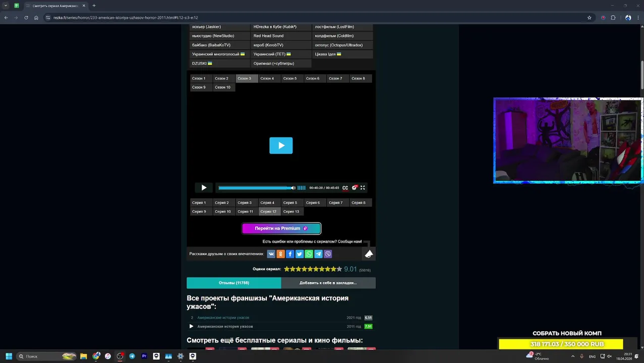Open the Отзывы (11758) reviews tab
The image size is (644, 363).
point(233,283)
